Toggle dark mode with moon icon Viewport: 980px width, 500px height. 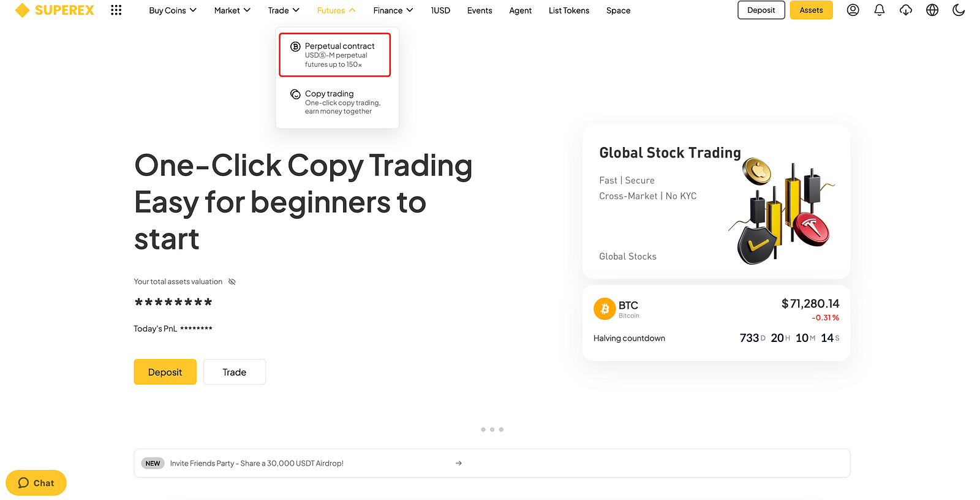[959, 10]
